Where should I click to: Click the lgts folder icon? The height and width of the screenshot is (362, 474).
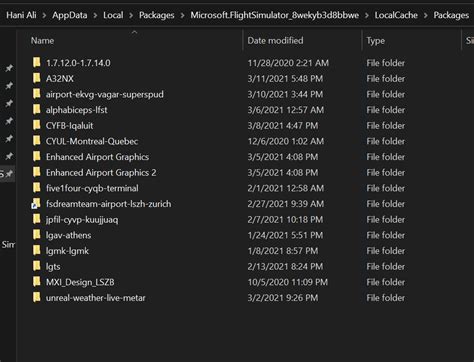tap(37, 266)
